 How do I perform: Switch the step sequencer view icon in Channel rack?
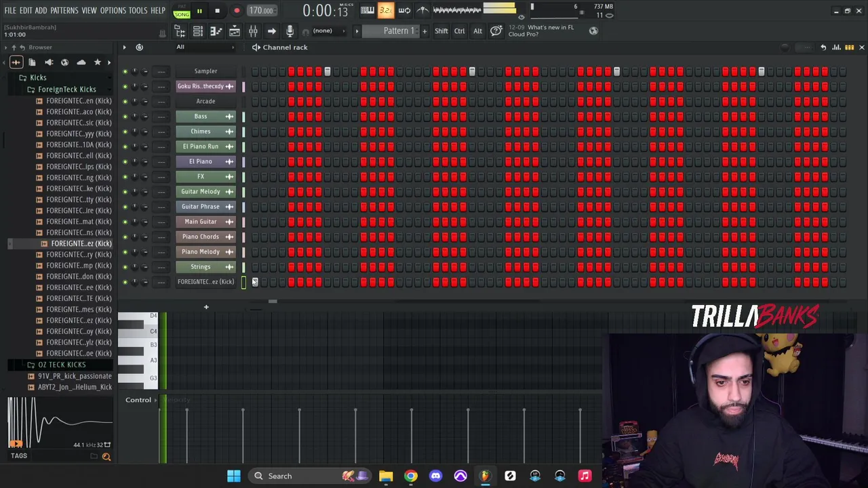click(849, 47)
